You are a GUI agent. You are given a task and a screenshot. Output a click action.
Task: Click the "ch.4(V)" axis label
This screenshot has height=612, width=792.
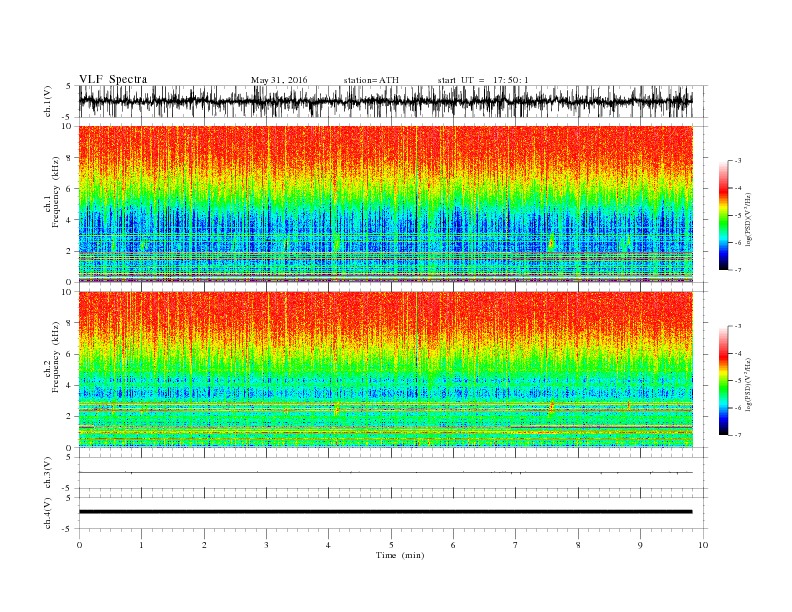(x=48, y=513)
